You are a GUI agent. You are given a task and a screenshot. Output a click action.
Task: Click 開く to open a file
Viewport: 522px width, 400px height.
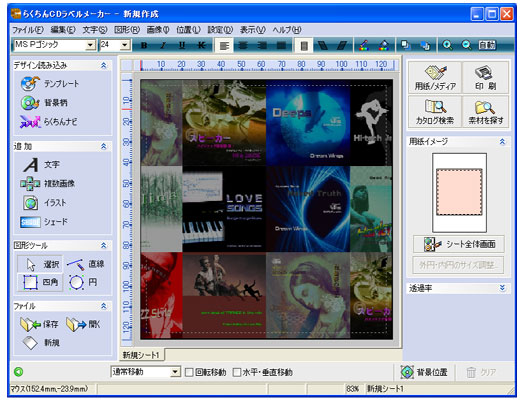(83, 324)
